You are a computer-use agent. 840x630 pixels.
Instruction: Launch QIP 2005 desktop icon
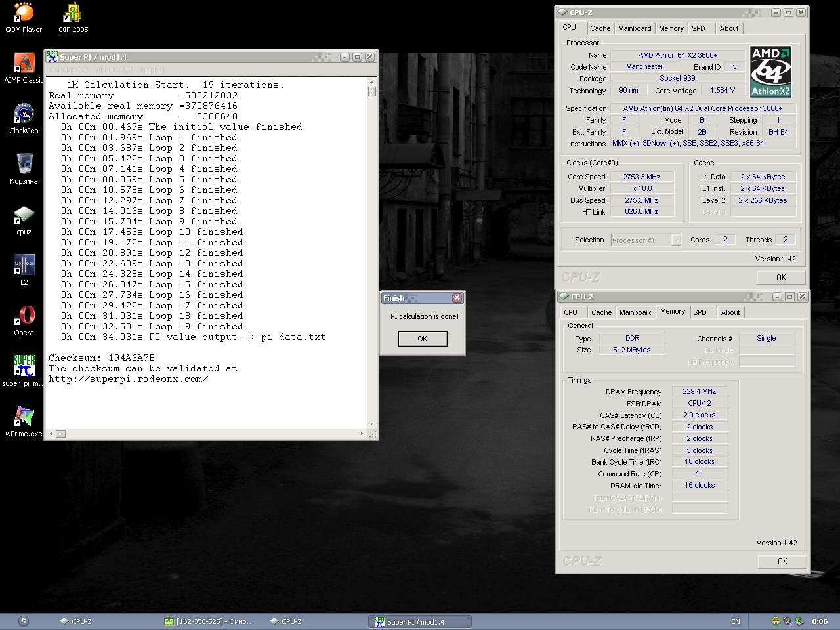(73, 18)
